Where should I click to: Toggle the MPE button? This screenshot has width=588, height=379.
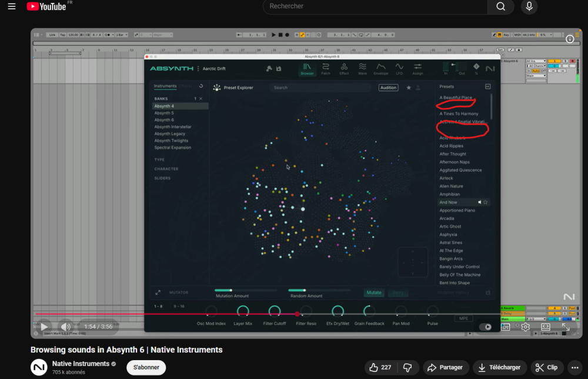[463, 318]
